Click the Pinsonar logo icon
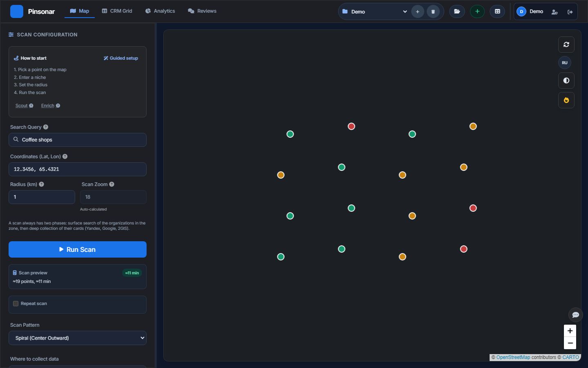 coord(17,11)
